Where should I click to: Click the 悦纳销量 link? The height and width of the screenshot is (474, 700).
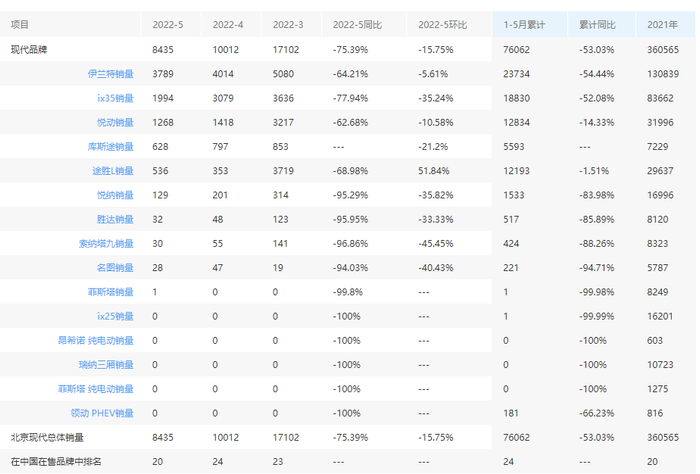tap(115, 195)
